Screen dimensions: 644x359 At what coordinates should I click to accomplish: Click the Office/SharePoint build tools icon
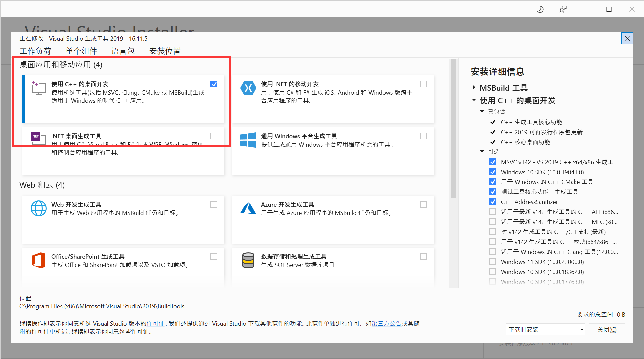(x=39, y=260)
